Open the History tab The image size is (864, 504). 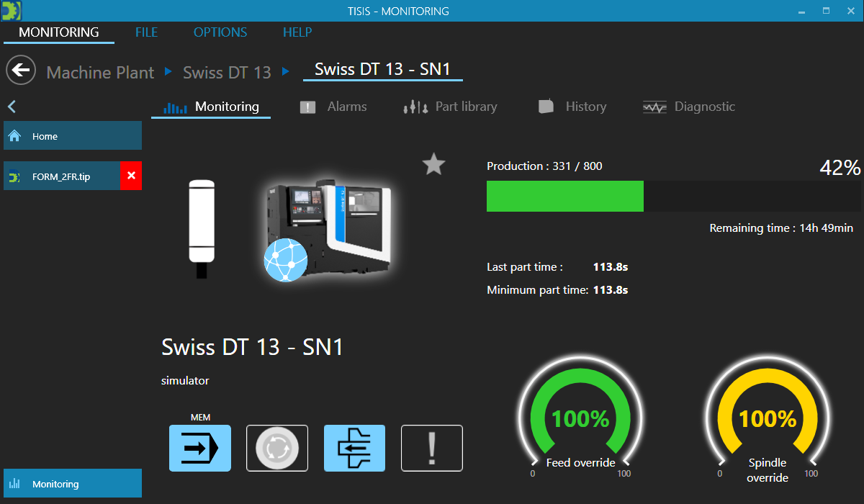pyautogui.click(x=572, y=107)
